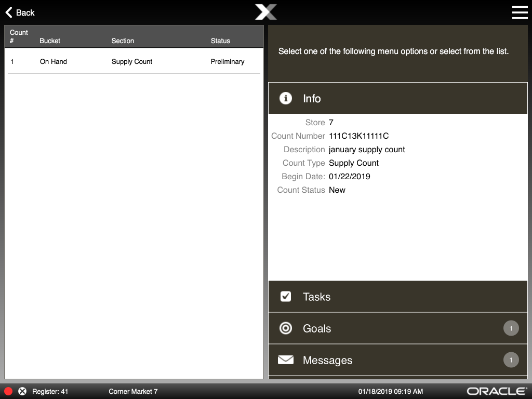This screenshot has width=532, height=399.
Task: Click the Info circle icon
Action: [x=286, y=98]
